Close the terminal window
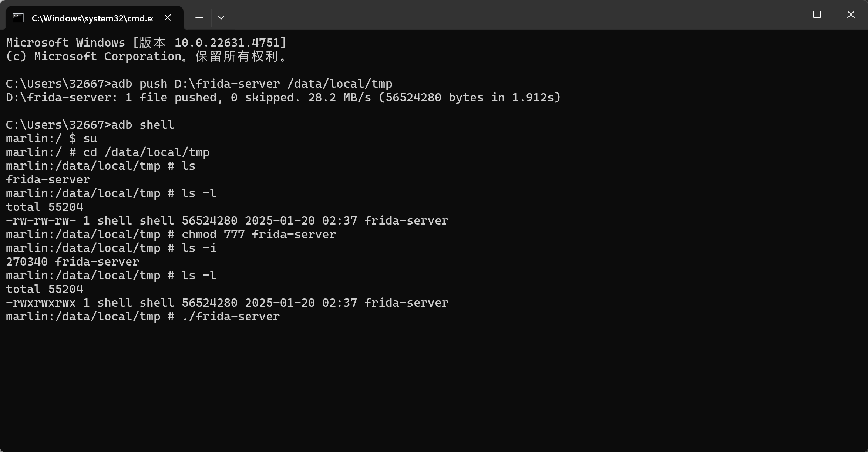The height and width of the screenshot is (452, 868). [851, 15]
